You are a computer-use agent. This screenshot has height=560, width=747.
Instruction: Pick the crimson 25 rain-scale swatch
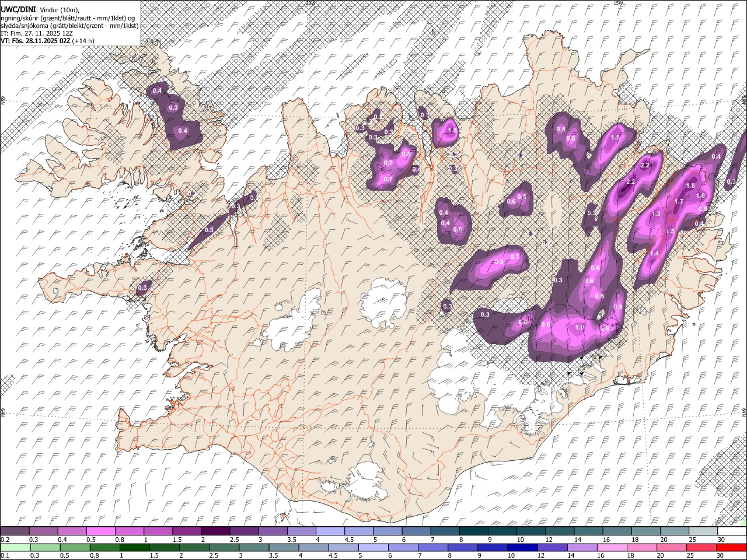pos(702,547)
